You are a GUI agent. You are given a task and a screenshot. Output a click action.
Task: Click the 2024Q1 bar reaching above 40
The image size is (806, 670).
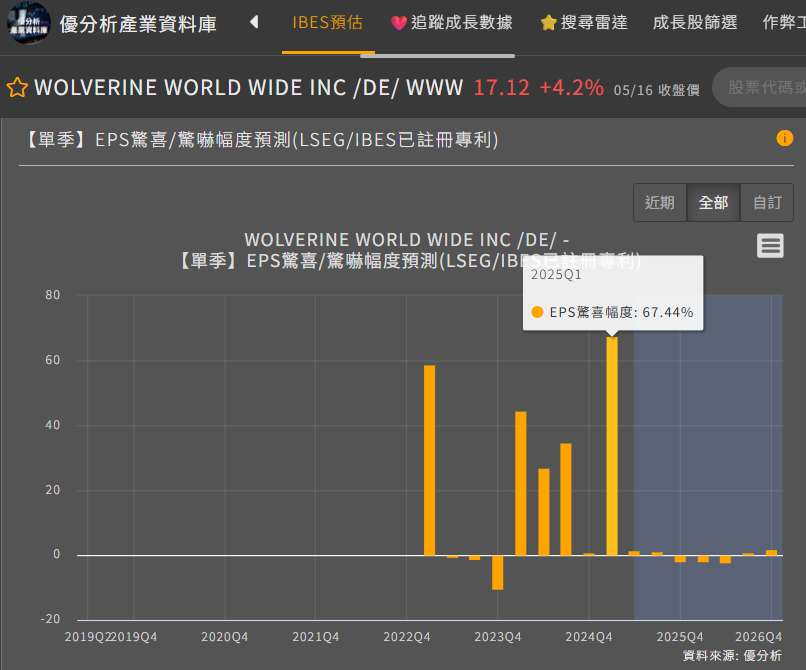(x=521, y=483)
